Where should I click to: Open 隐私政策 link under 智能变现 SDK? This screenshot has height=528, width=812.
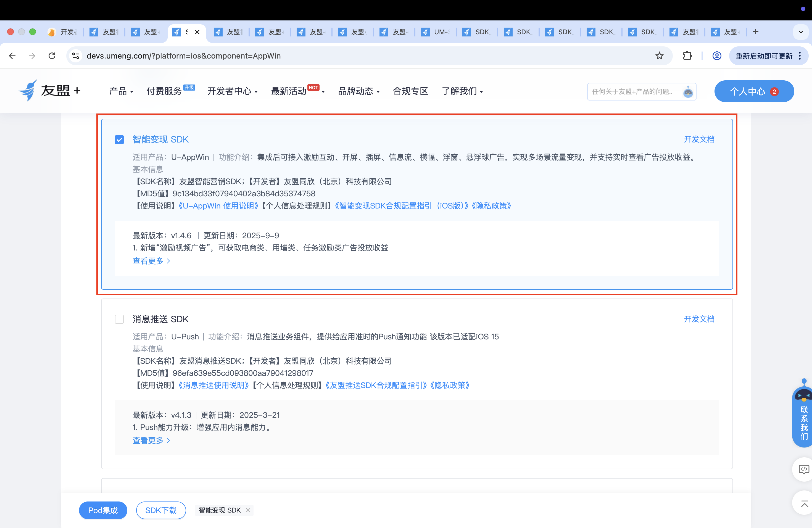[491, 206]
